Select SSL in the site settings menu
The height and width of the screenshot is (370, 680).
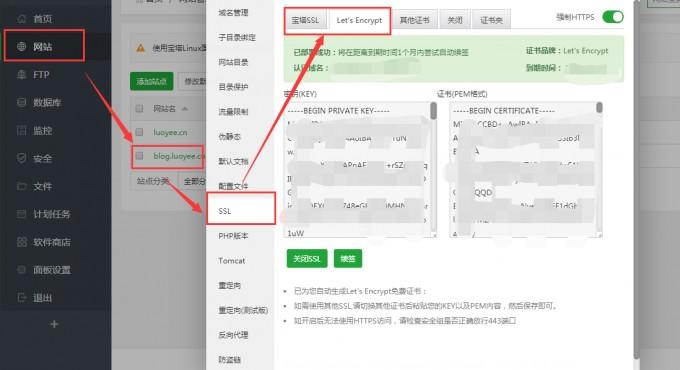point(241,211)
